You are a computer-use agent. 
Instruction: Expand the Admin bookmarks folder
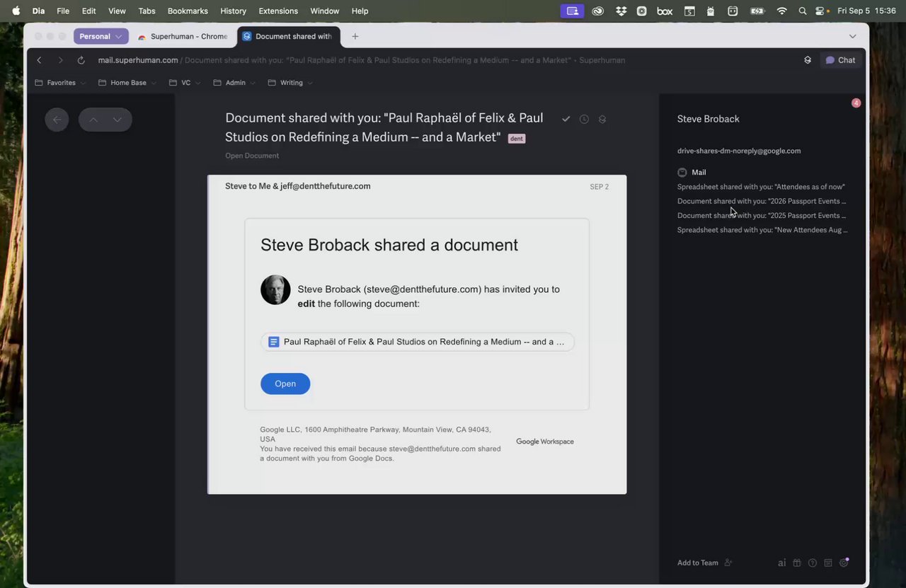(x=234, y=83)
